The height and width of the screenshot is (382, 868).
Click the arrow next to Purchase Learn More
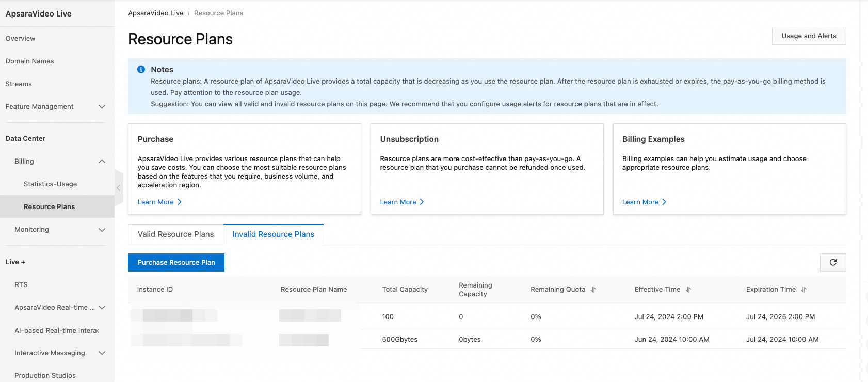click(180, 202)
